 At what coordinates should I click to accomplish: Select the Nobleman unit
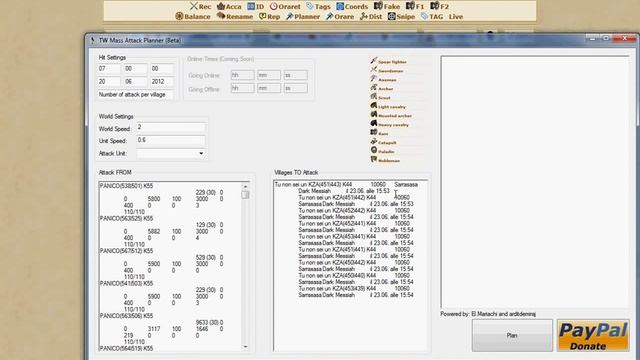[x=385, y=160]
